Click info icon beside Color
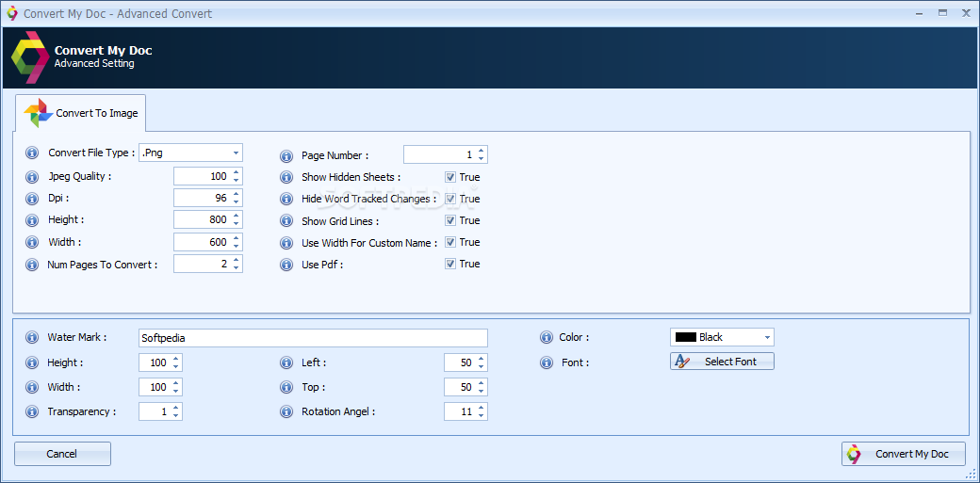 [x=547, y=338]
